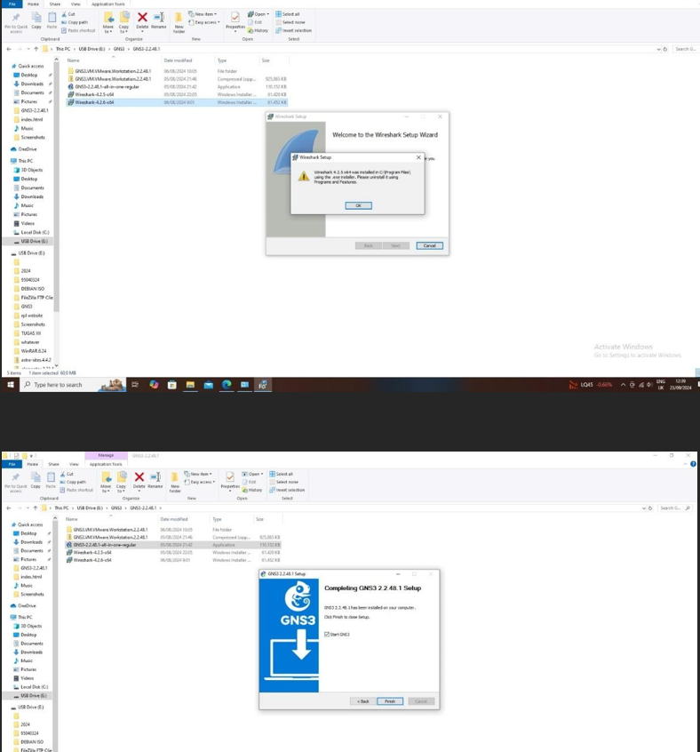Click GNS3 breadcrumb in Explorer behind GNS3 Setup
700x752 pixels.
point(116,508)
